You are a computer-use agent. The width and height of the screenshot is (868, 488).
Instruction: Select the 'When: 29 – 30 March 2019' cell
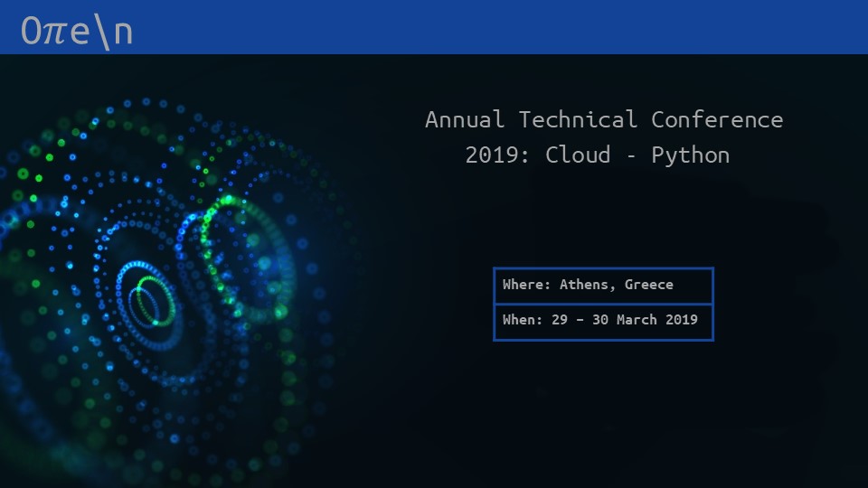[603, 321]
